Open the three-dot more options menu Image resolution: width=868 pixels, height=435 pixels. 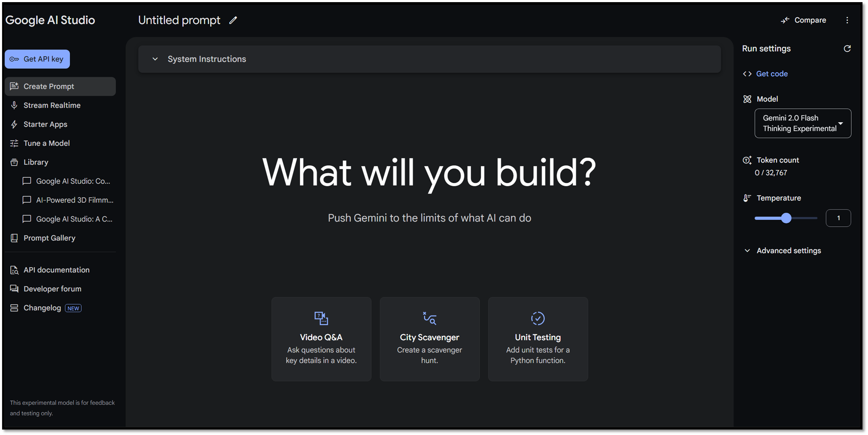point(847,20)
